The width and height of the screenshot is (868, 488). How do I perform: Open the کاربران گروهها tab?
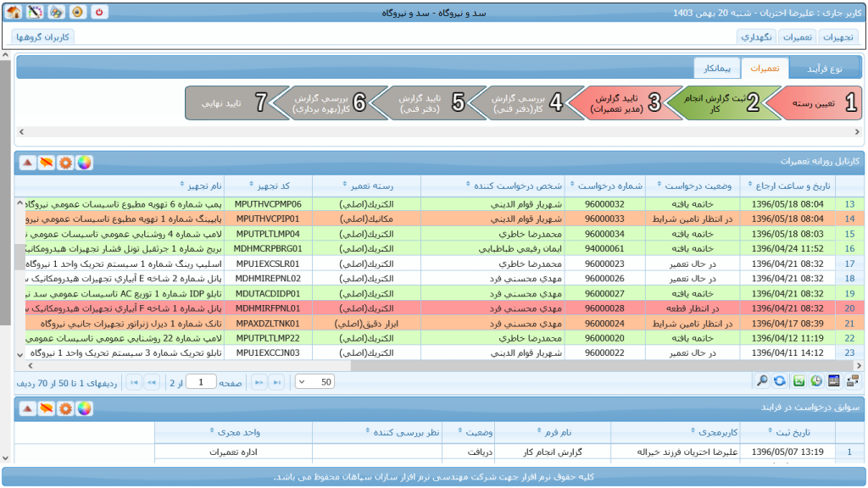point(43,37)
